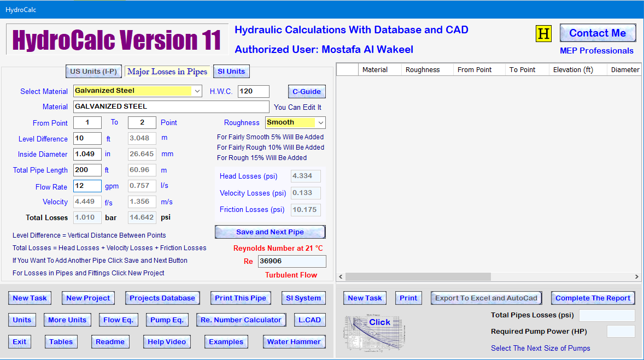Open the Re. Number Calculator
The height and width of the screenshot is (360, 644).
tap(241, 320)
